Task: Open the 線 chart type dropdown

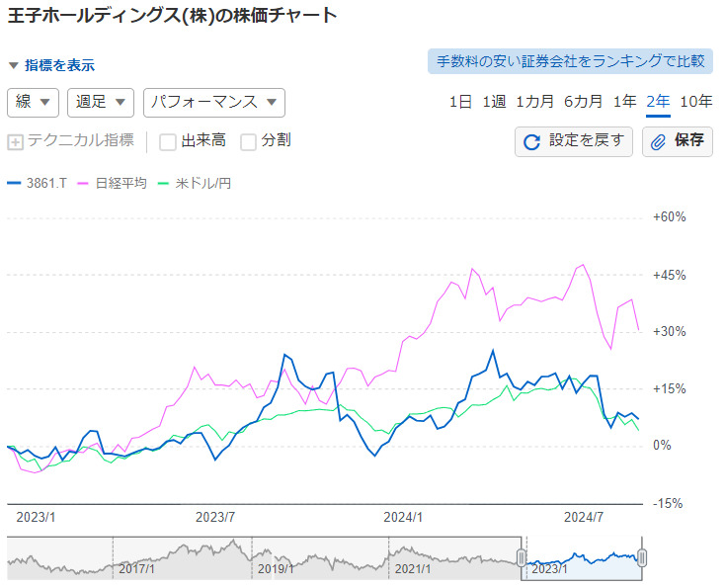Action: coord(34,103)
